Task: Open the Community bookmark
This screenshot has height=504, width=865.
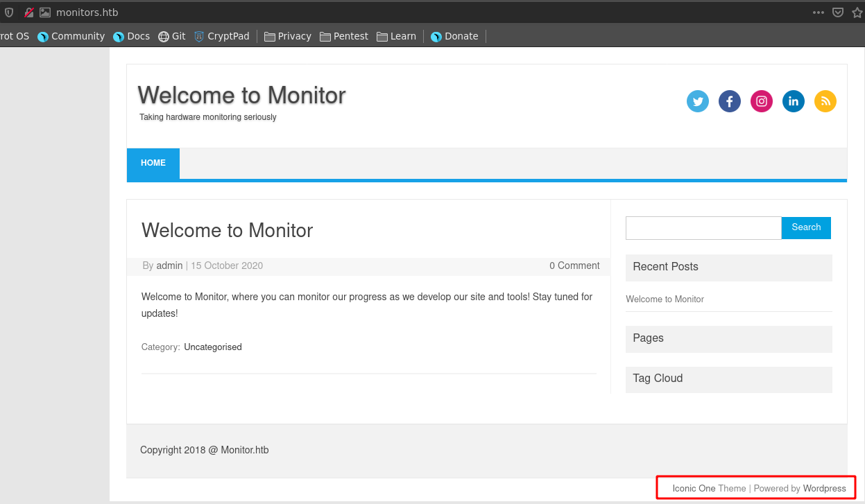Action: coord(71,36)
